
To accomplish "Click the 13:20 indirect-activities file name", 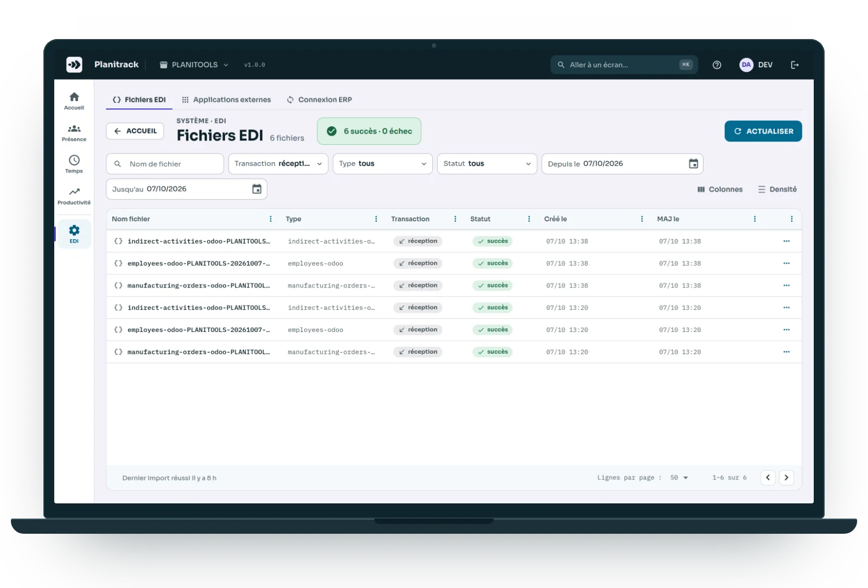I will [199, 308].
